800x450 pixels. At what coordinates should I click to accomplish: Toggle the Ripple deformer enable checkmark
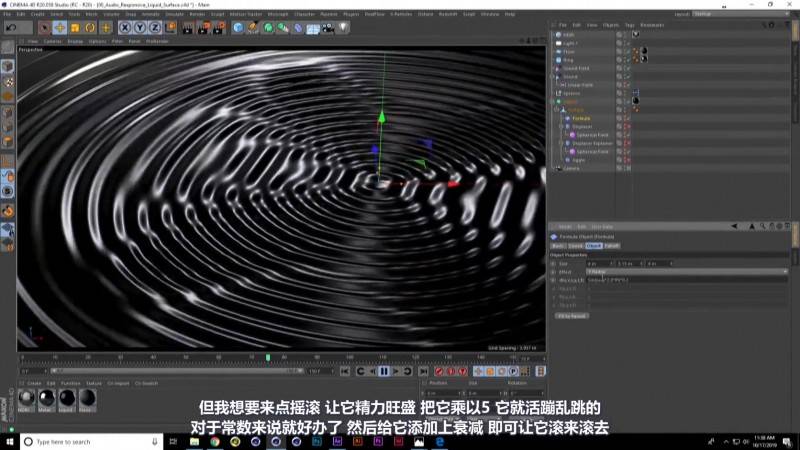630,159
